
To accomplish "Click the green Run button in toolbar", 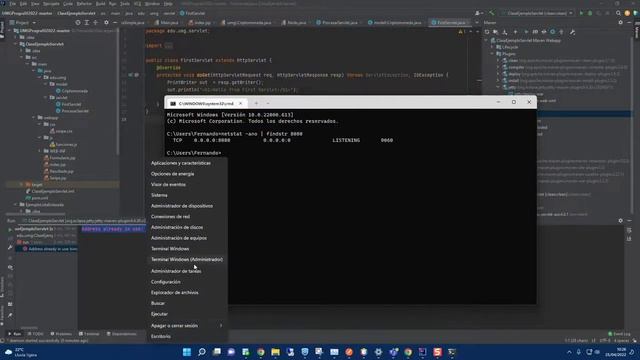I will pos(581,13).
